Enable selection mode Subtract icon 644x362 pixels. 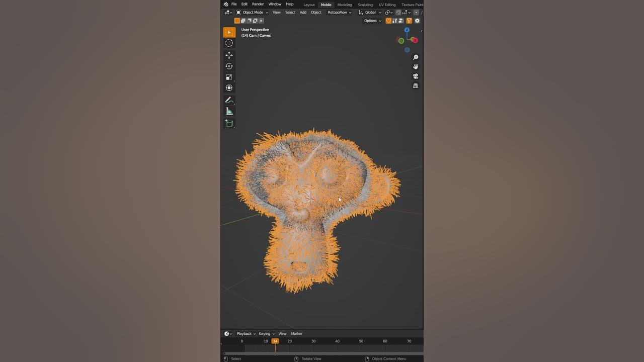(249, 21)
